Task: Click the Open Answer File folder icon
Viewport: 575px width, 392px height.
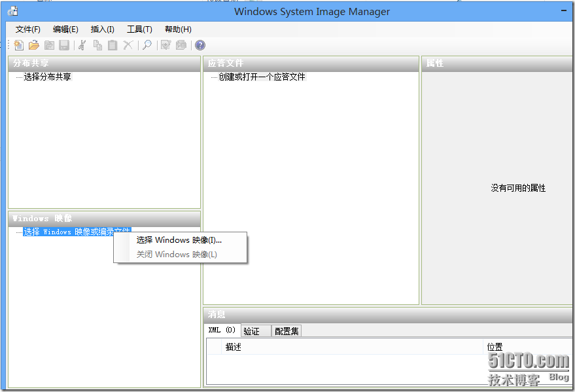Action: click(34, 45)
